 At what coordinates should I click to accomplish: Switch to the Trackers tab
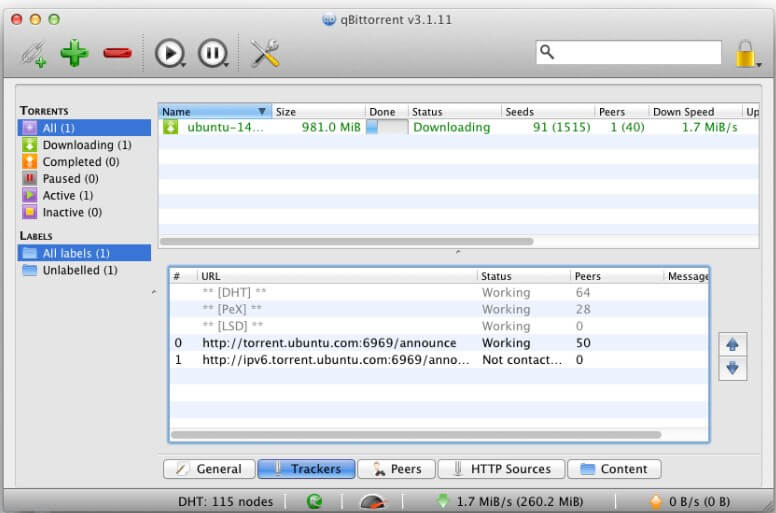pyautogui.click(x=306, y=468)
